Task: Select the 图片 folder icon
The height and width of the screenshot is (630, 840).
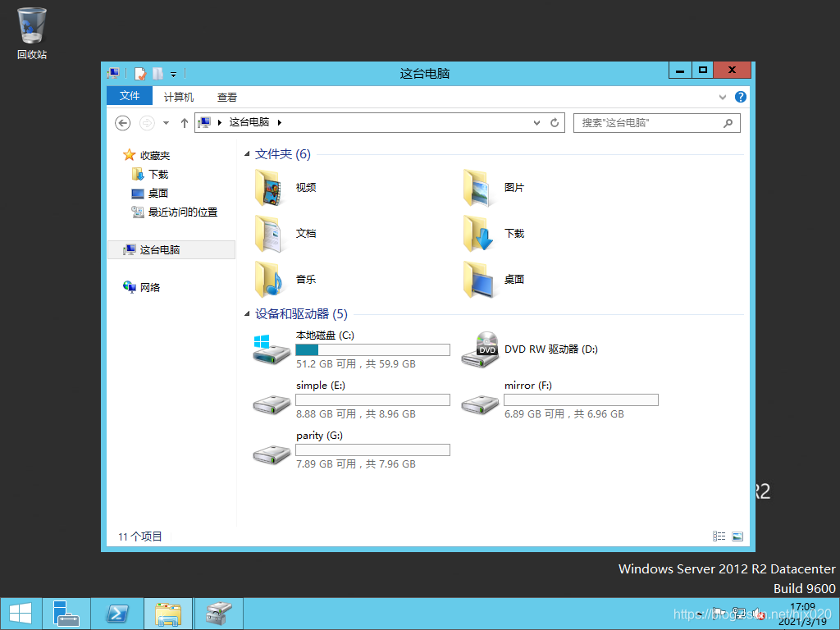Action: (477, 188)
